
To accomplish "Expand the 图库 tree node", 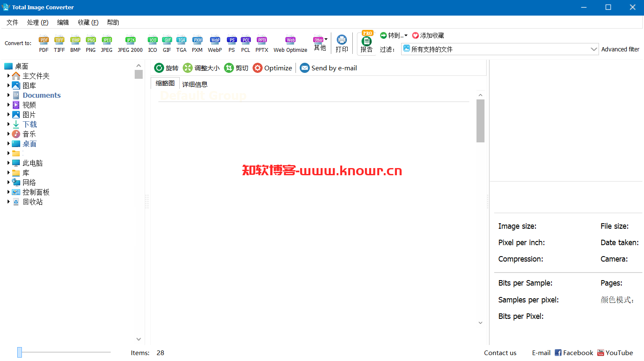I will [8, 86].
